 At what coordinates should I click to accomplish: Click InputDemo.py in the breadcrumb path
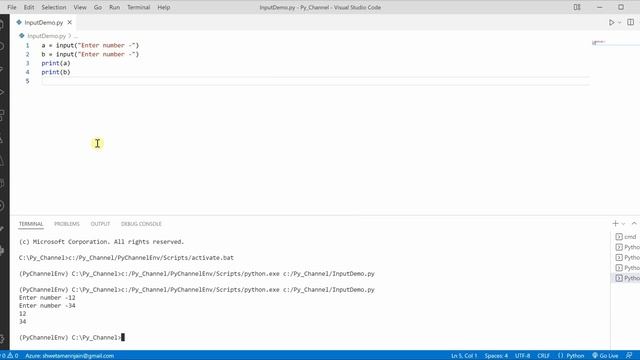point(46,36)
